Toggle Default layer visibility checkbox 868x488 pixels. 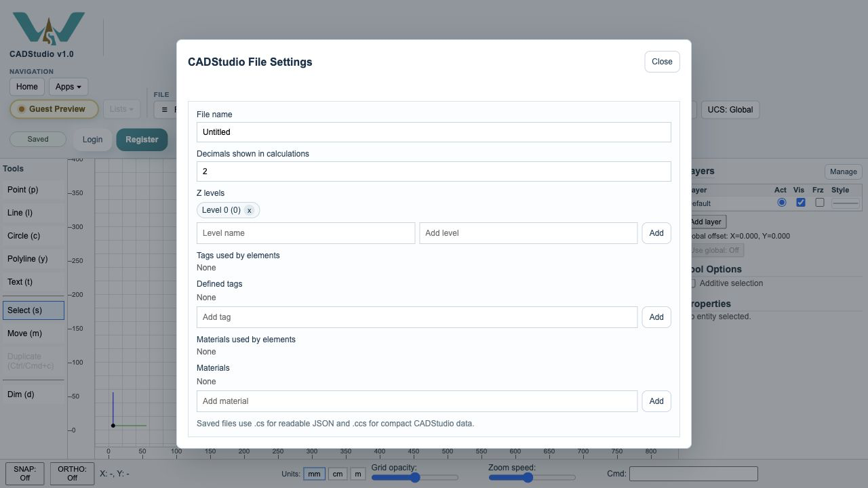tap(801, 203)
